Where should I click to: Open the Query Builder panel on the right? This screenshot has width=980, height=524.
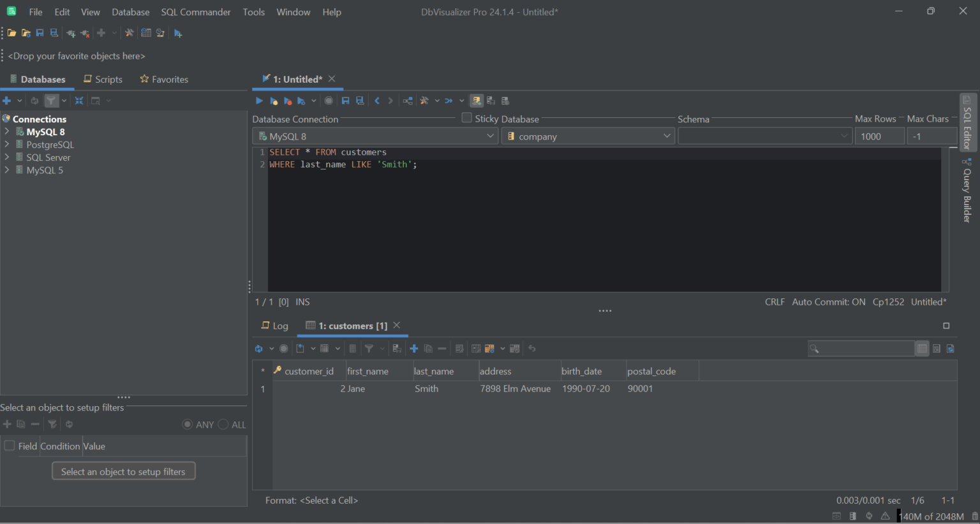tap(967, 191)
